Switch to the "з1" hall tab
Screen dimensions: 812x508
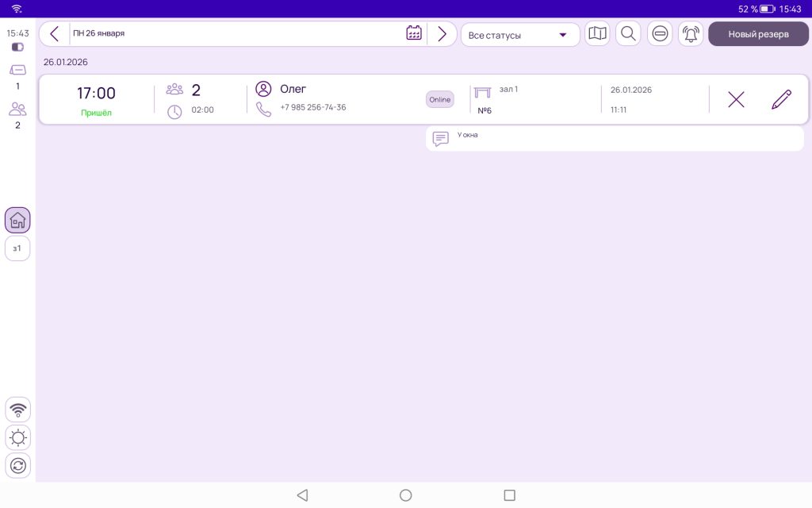click(x=17, y=248)
